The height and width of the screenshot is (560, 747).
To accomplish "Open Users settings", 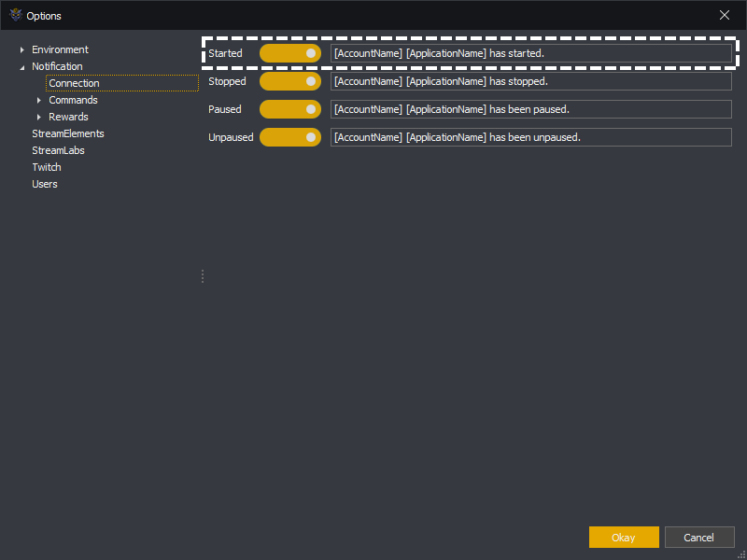I will pos(45,184).
